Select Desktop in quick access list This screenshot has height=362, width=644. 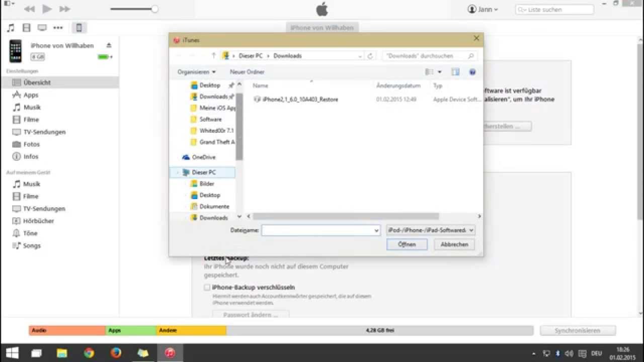210,85
